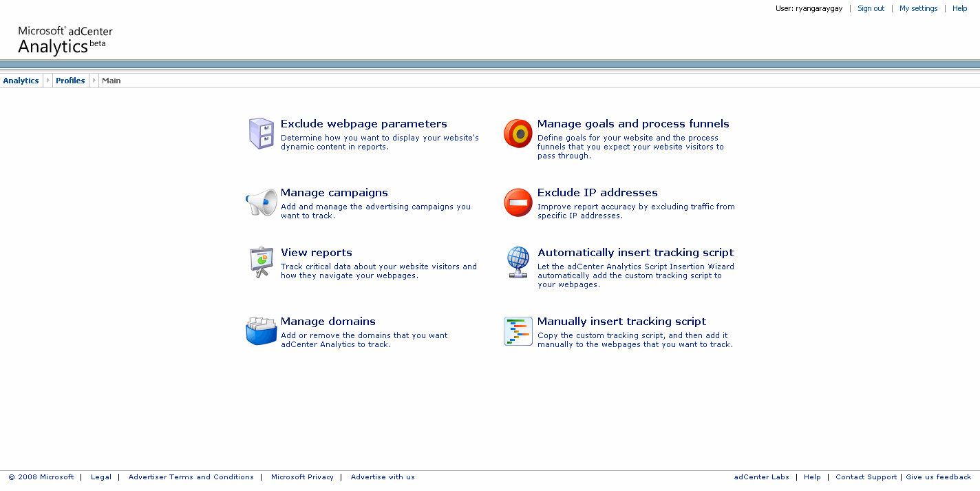Click the filing cabinet icon for webpage parameters
Image resolution: width=980 pixels, height=491 pixels.
coord(261,134)
